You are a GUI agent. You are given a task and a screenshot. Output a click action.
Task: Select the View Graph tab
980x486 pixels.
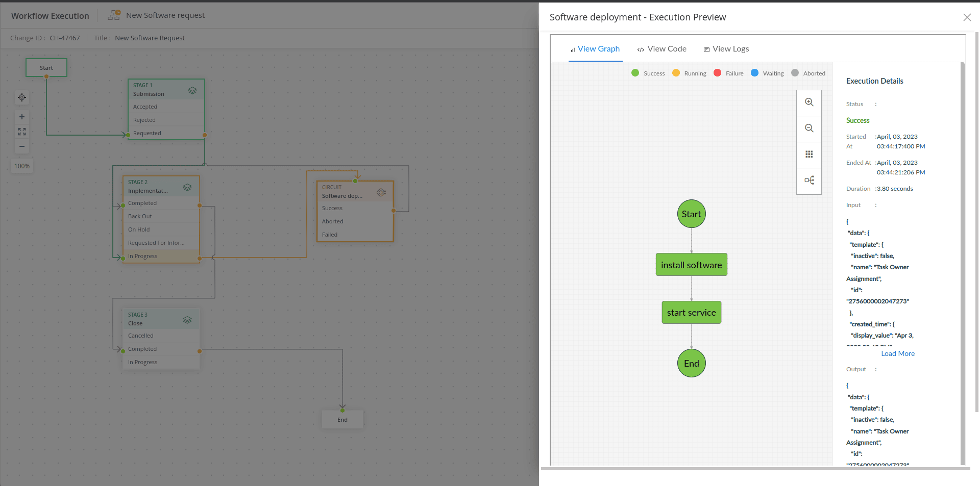(595, 49)
